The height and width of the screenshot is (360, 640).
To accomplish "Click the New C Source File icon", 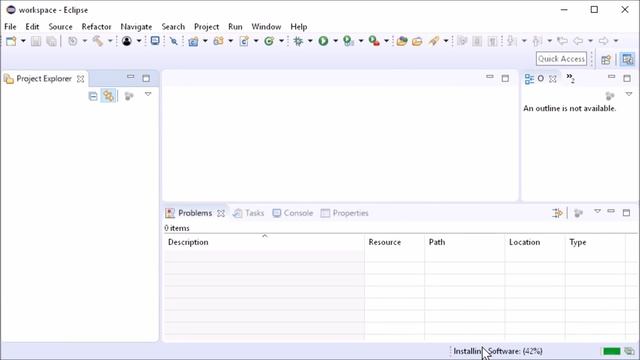I will pos(244,41).
